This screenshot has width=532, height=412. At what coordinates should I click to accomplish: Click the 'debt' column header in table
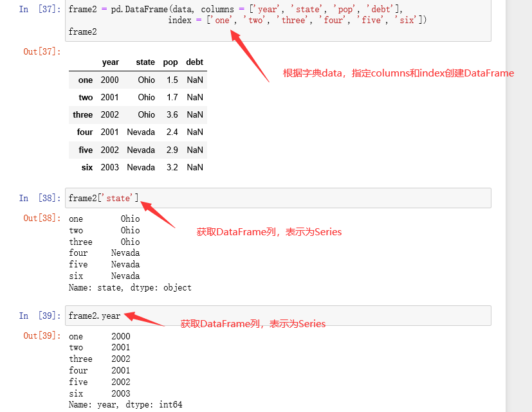coord(194,62)
